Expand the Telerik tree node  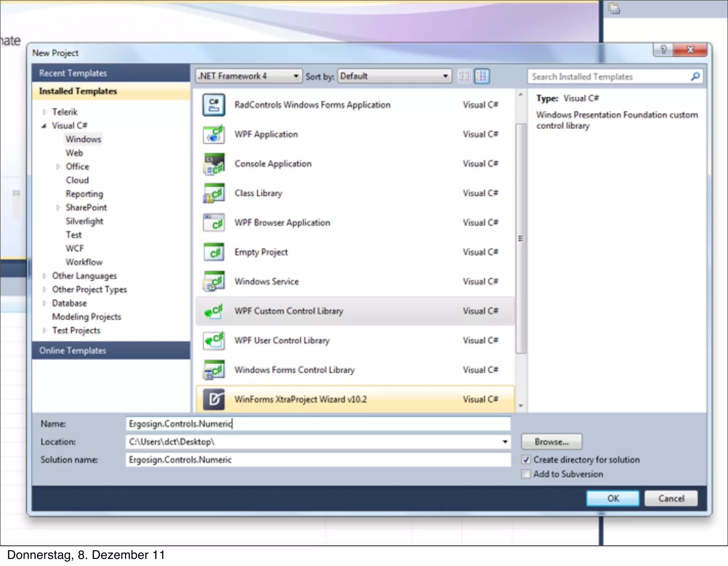pos(44,112)
